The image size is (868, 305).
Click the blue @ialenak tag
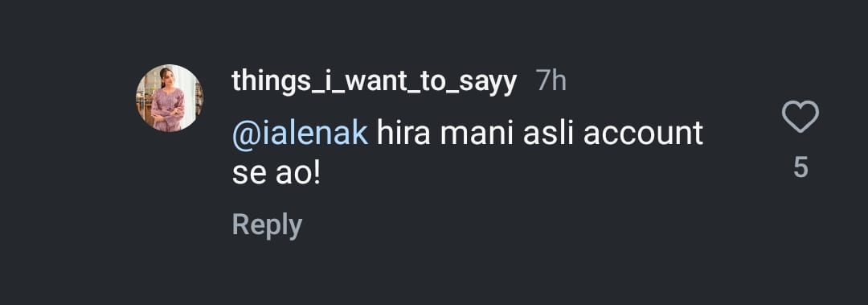coord(300,134)
